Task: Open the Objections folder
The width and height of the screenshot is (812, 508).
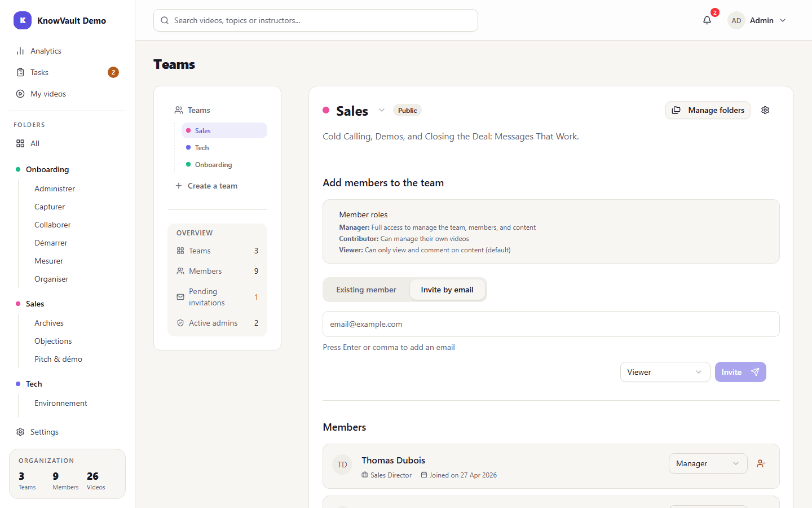Action: click(53, 341)
